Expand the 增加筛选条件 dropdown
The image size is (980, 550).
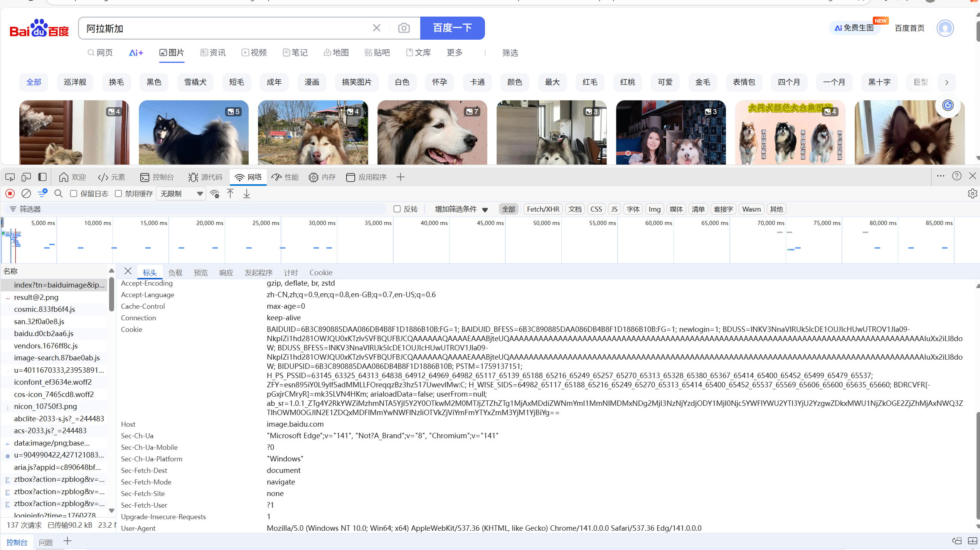coord(461,209)
